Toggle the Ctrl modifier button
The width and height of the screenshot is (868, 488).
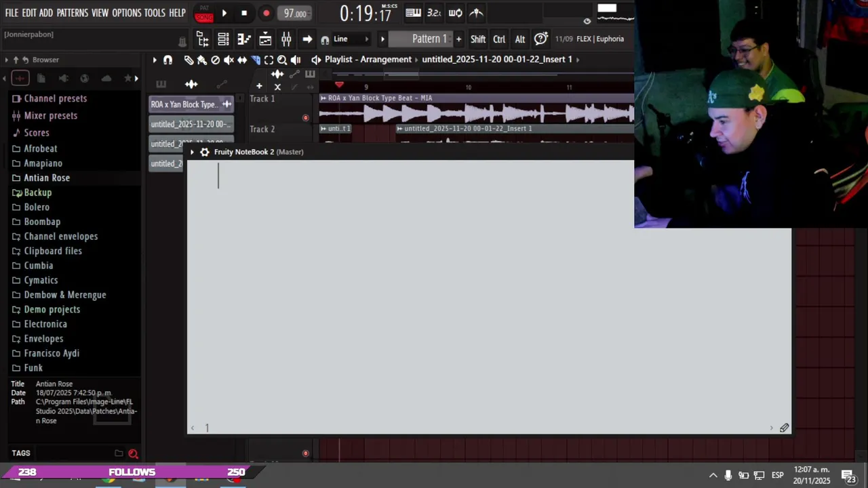(x=499, y=39)
